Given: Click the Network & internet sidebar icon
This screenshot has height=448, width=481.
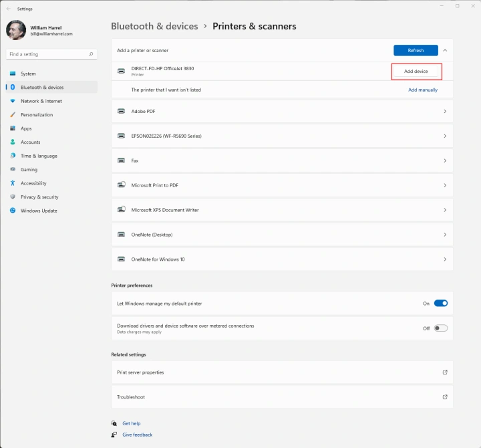Looking at the screenshot, I should [13, 101].
